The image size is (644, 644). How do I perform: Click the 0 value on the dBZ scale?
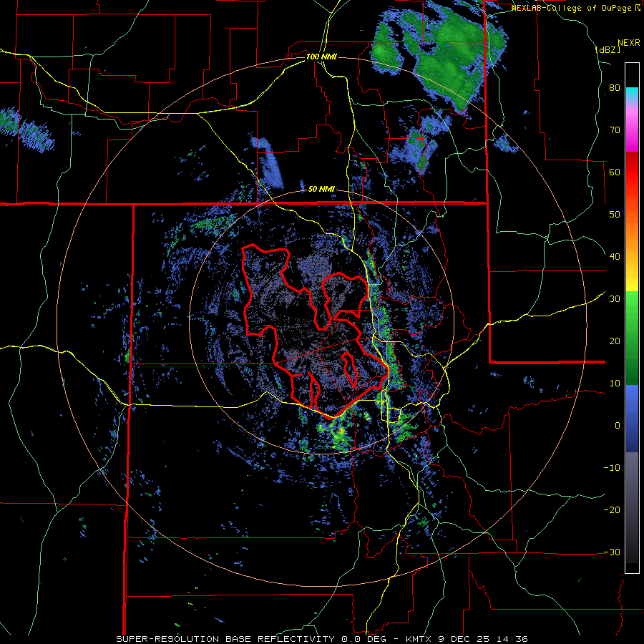[x=618, y=426]
